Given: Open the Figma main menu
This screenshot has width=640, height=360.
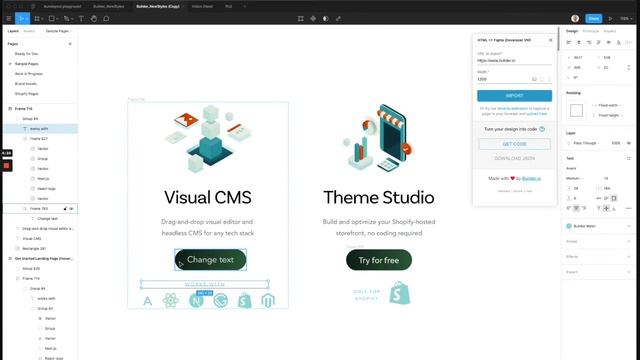Looking at the screenshot, I should pos(9,19).
